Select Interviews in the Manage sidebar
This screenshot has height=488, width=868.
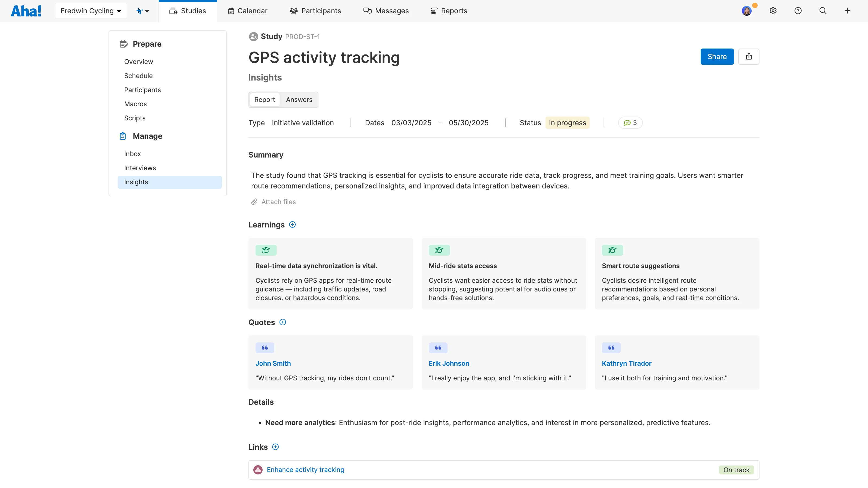140,168
